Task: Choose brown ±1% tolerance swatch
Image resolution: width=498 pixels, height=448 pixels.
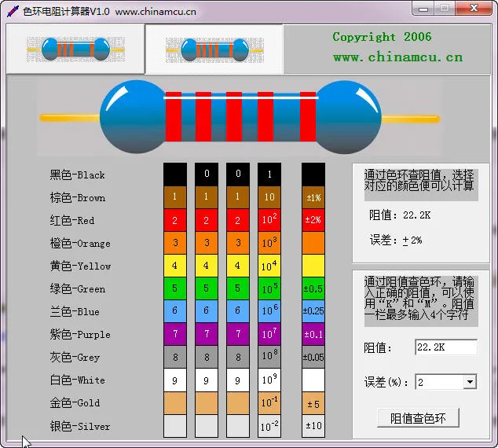Action: [313, 197]
